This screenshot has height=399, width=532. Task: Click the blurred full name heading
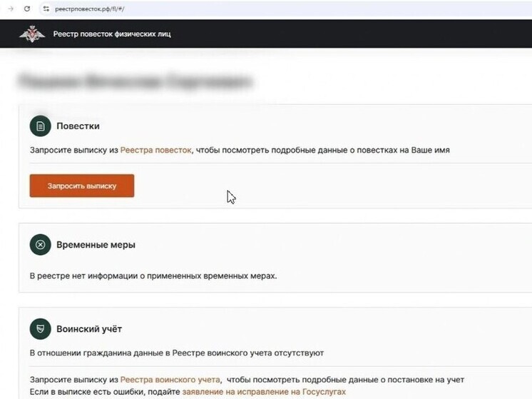tap(135, 81)
